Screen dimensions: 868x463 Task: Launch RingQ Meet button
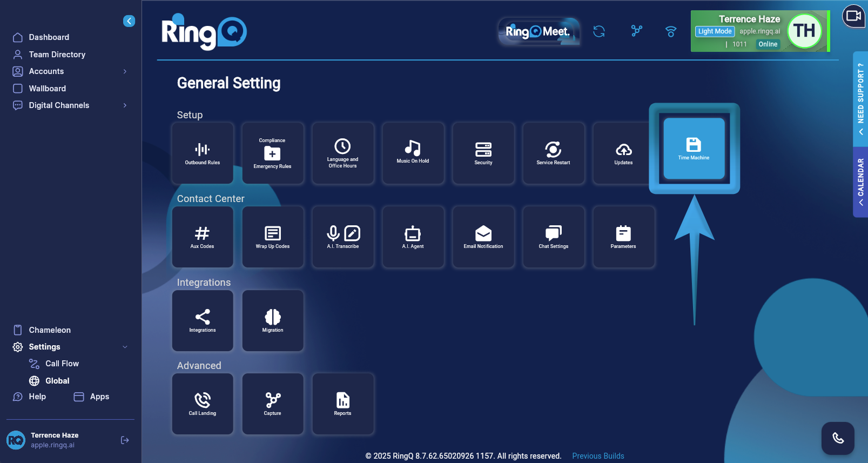(539, 31)
